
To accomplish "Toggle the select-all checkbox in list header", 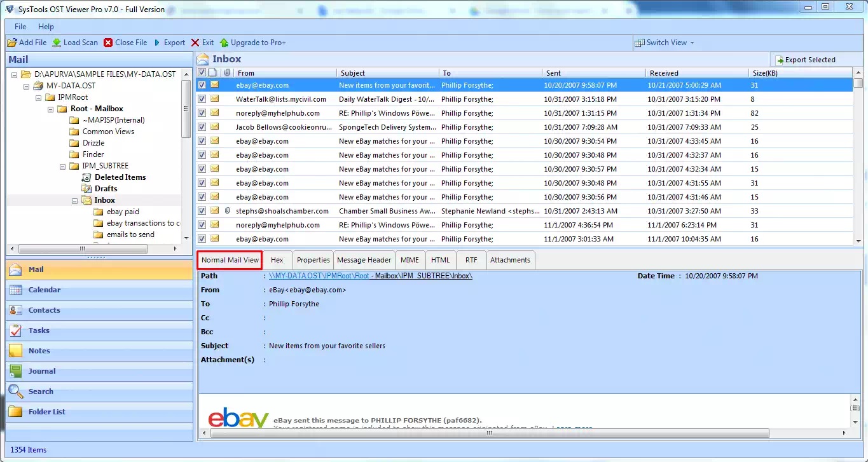I will tap(202, 73).
